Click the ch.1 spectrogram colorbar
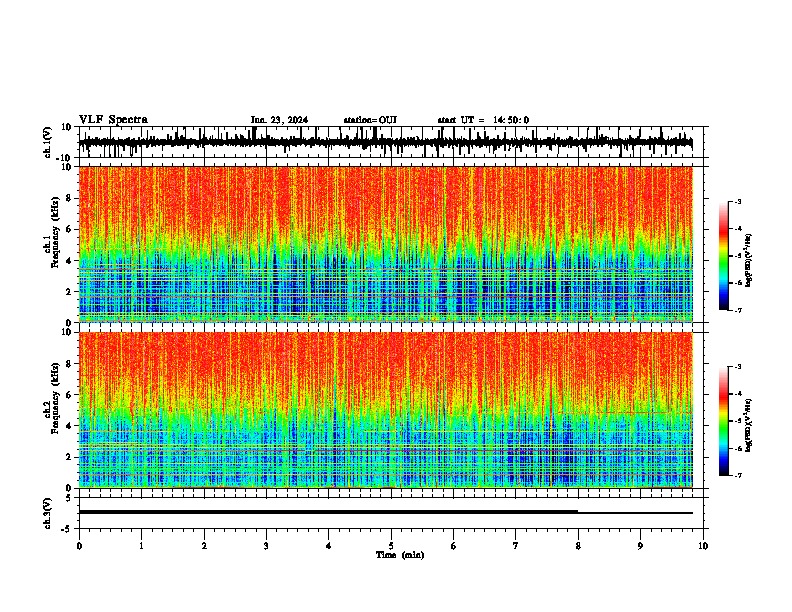The width and height of the screenshot is (792, 612). coord(724,256)
